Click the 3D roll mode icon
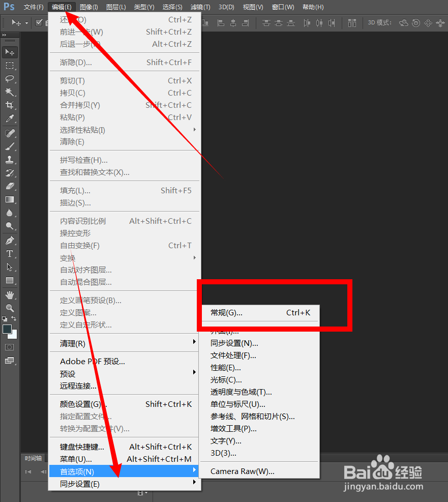 (x=415, y=23)
